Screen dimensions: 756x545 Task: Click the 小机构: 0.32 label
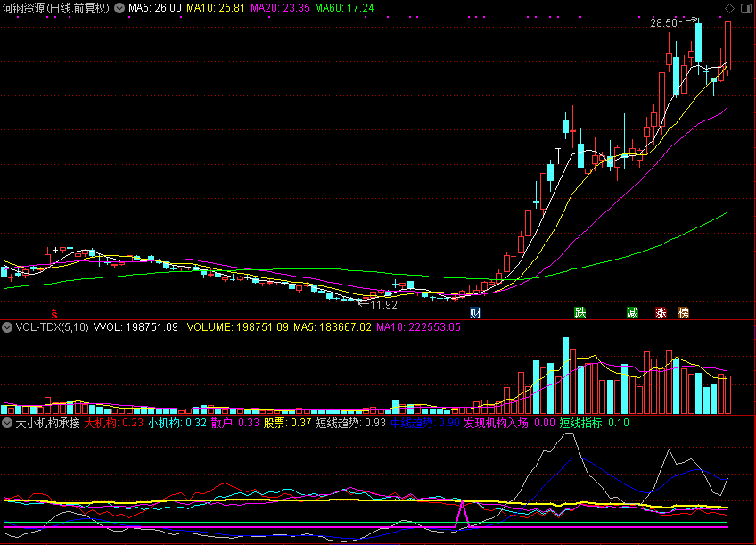[x=177, y=424]
